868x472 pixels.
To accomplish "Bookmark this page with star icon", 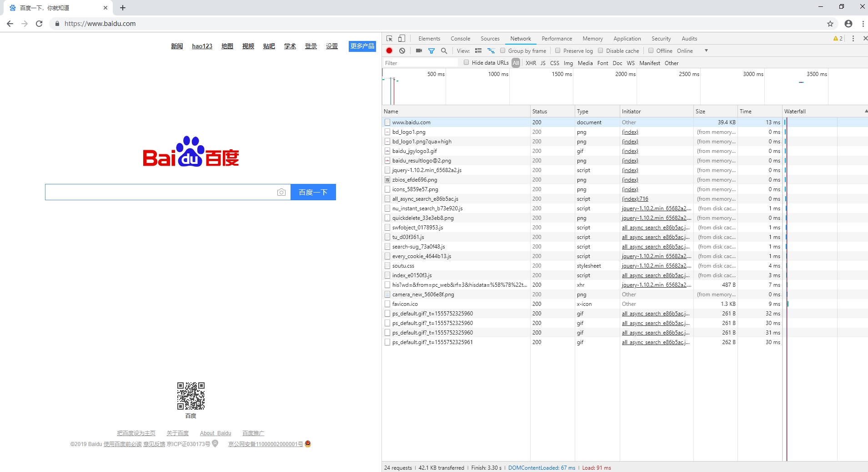I will tap(830, 24).
